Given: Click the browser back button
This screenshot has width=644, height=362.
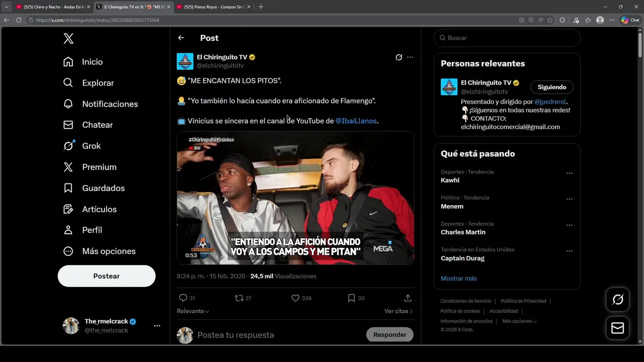Looking at the screenshot, I should click(x=7, y=20).
